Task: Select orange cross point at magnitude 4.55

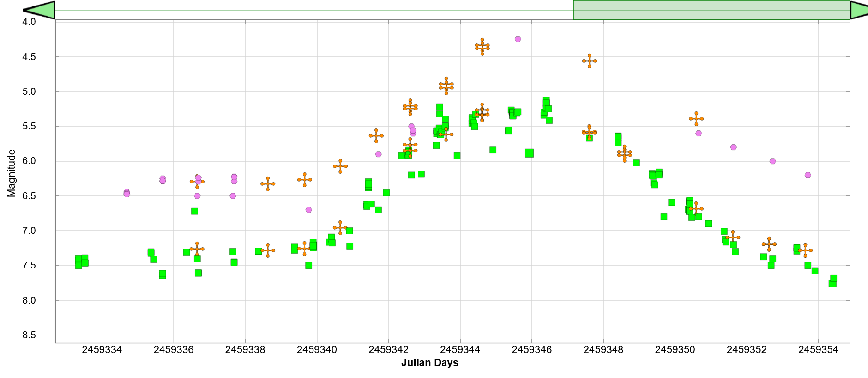Action: (x=589, y=61)
